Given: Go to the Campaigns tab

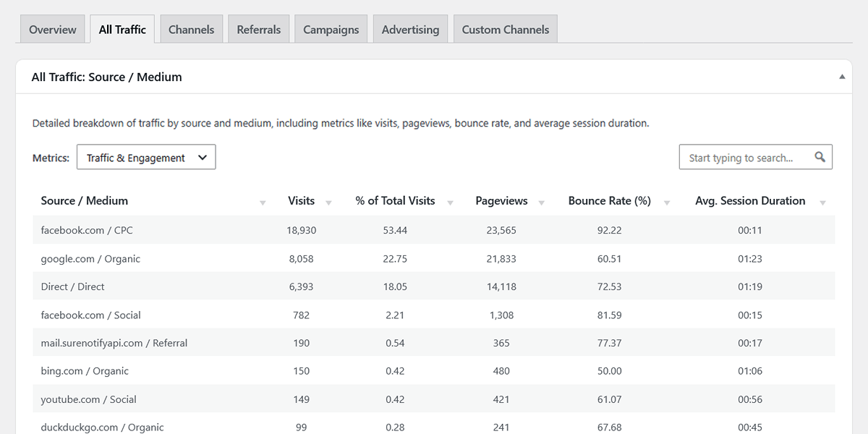Looking at the screenshot, I should (x=331, y=30).
